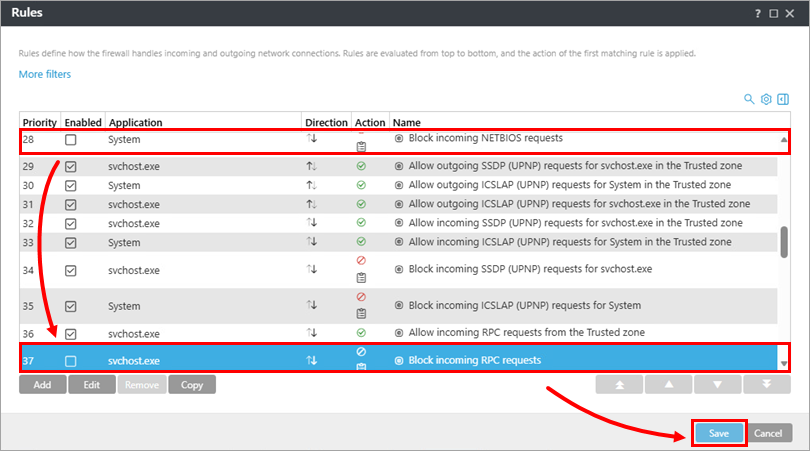Click allow action icon in rule 30
The height and width of the screenshot is (451, 810).
(x=361, y=185)
